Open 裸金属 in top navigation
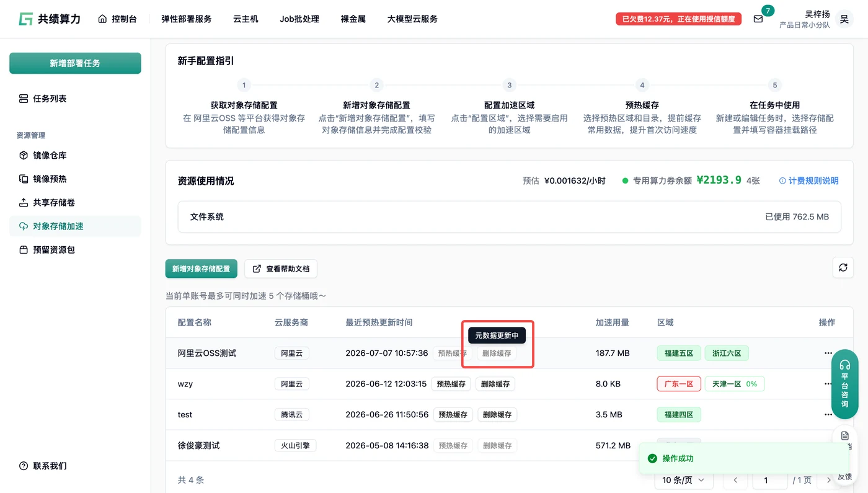 353,19
